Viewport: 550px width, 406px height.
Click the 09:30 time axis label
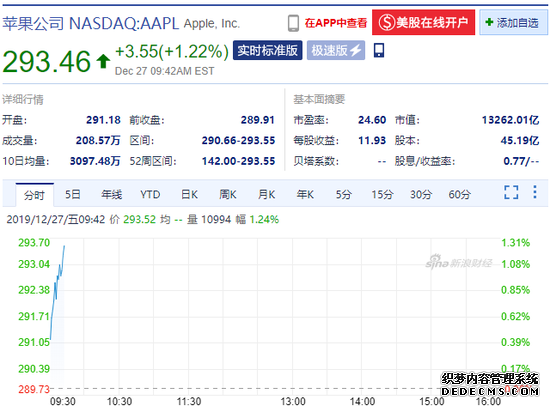click(63, 401)
